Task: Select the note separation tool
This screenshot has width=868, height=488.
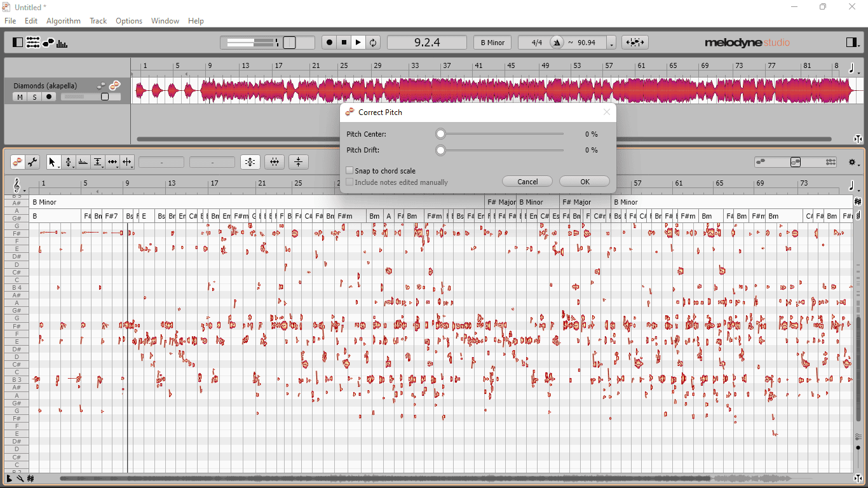Action: (x=127, y=163)
